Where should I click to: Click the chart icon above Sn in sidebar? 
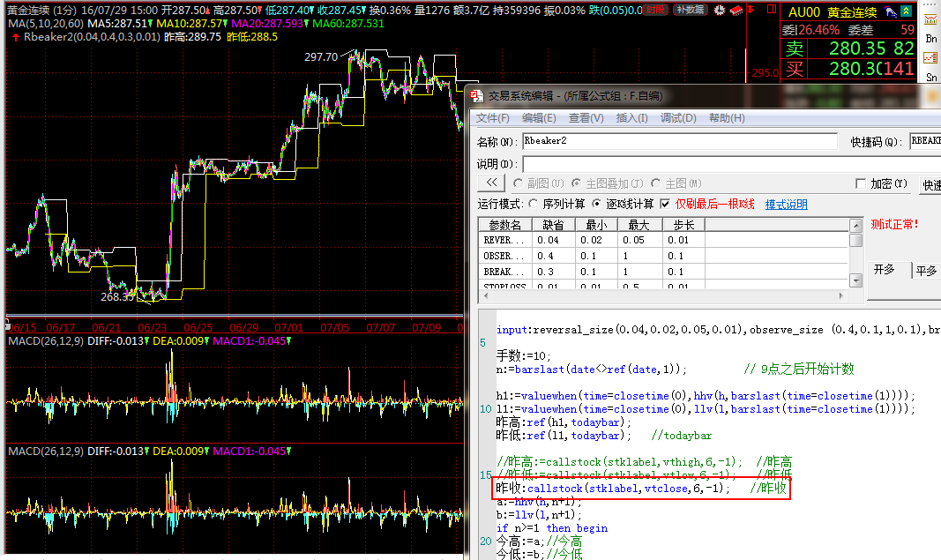coord(931,57)
